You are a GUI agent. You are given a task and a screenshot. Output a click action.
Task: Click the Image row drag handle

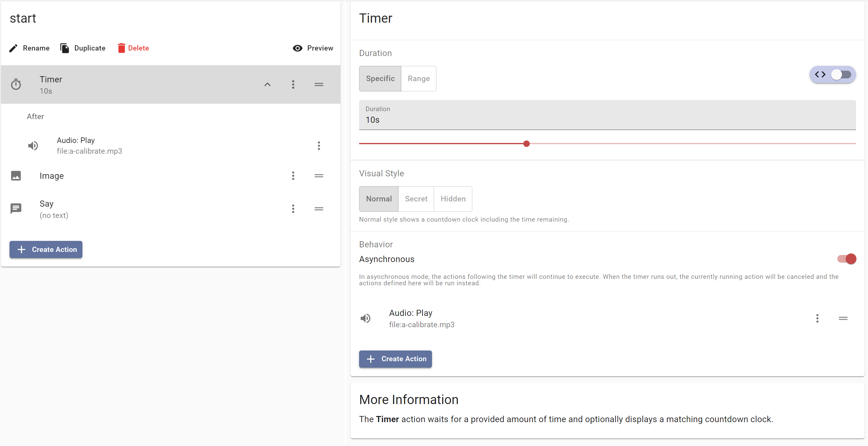pyautogui.click(x=319, y=176)
